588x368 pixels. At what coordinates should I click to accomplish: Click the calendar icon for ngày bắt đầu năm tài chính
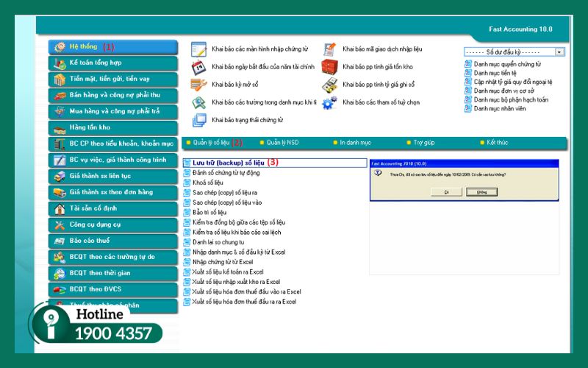pos(198,67)
